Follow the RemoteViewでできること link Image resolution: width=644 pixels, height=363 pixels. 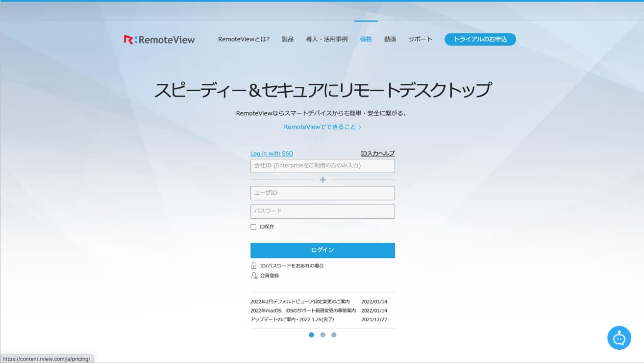coord(322,127)
